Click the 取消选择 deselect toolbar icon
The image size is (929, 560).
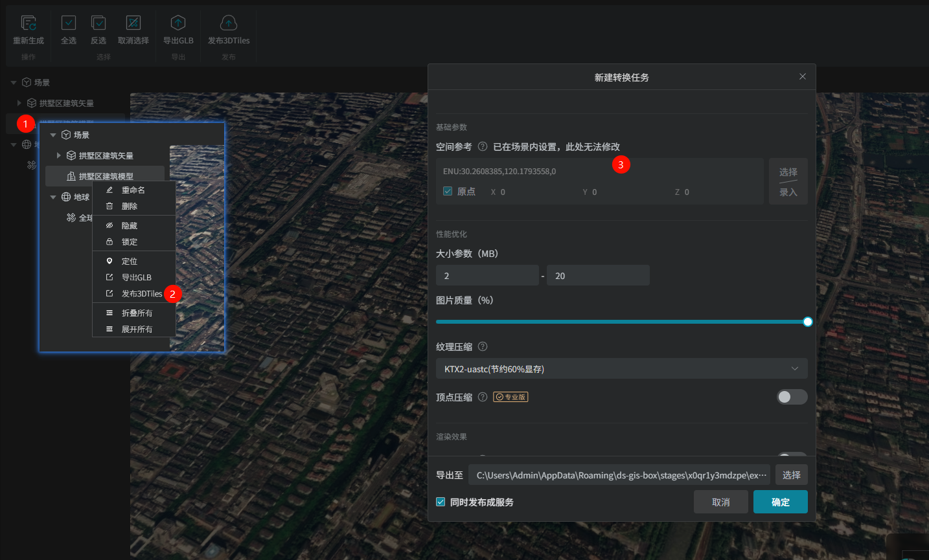133,24
